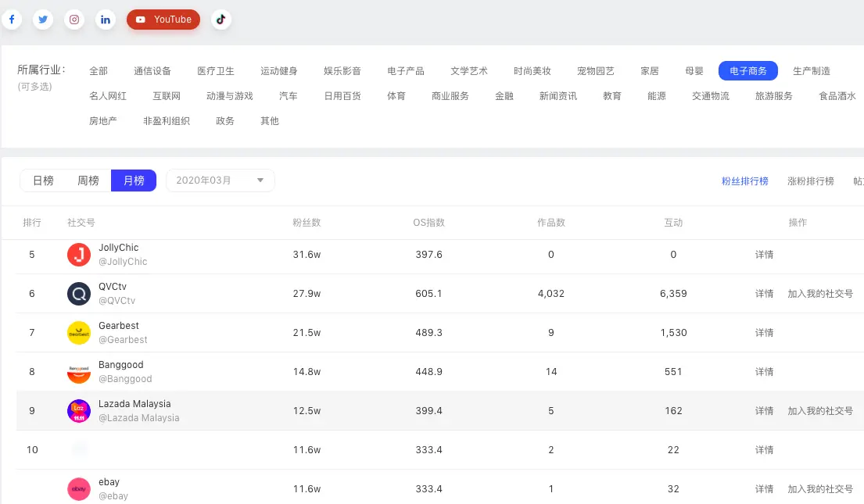Click 加入我的社交号 for QVCtv
The image size is (864, 504).
[820, 294]
